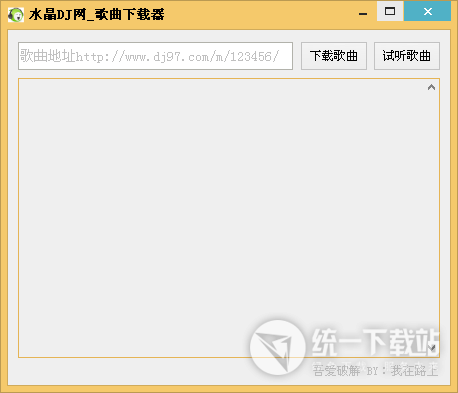Screen dimensions: 458x393
Task: Close the 水晶DJ网_歌曲下载器 window
Action: click(x=428, y=11)
